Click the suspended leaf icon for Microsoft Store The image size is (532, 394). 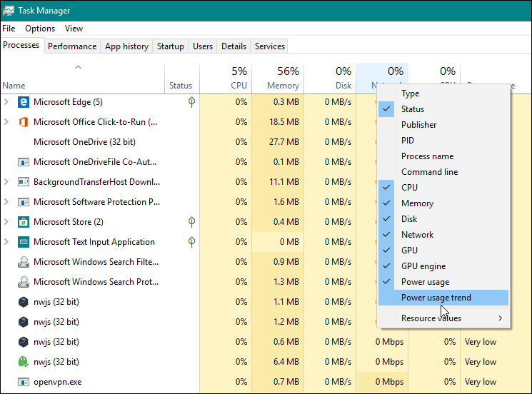pos(191,222)
